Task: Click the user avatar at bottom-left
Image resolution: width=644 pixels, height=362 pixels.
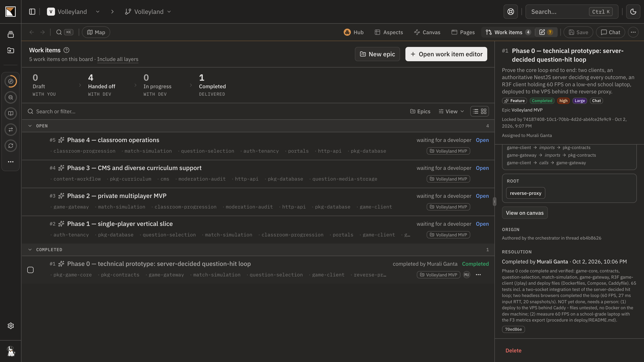Action: pyautogui.click(x=11, y=351)
